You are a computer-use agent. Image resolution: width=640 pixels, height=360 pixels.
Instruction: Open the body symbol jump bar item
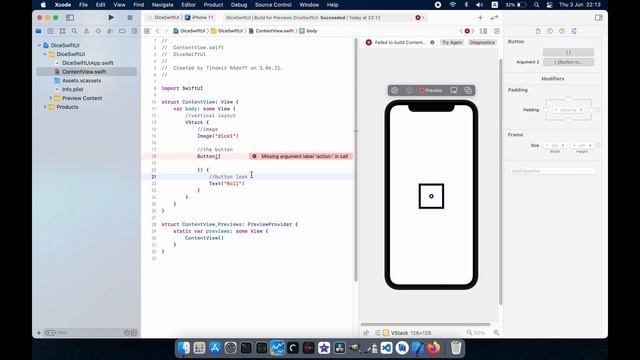[x=308, y=31]
